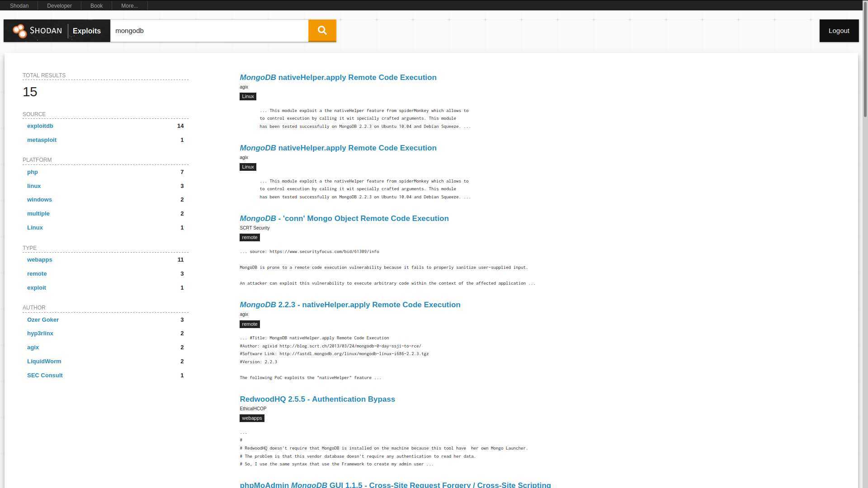
Task: Click the Linux tag on first result
Action: tap(248, 97)
